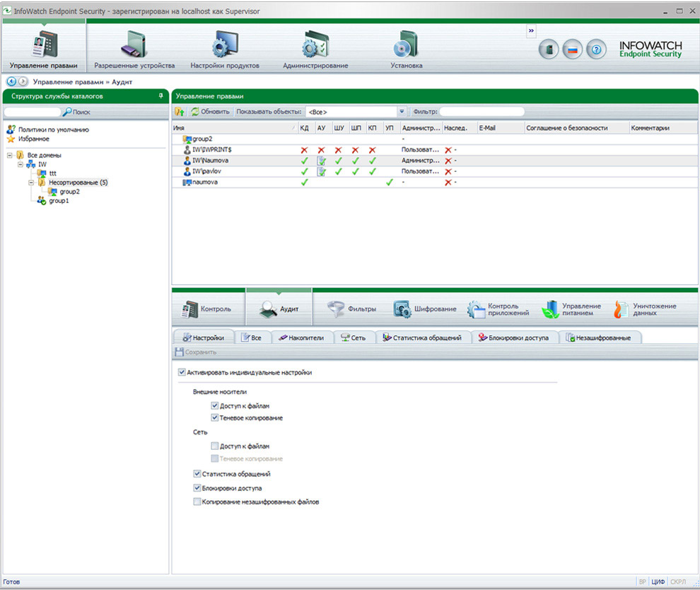
Task: Open help with the question mark button
Action: (597, 49)
